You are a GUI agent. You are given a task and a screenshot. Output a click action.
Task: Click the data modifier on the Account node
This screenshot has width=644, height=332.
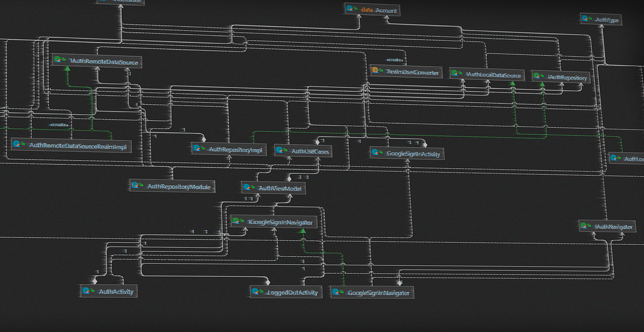(x=367, y=9)
